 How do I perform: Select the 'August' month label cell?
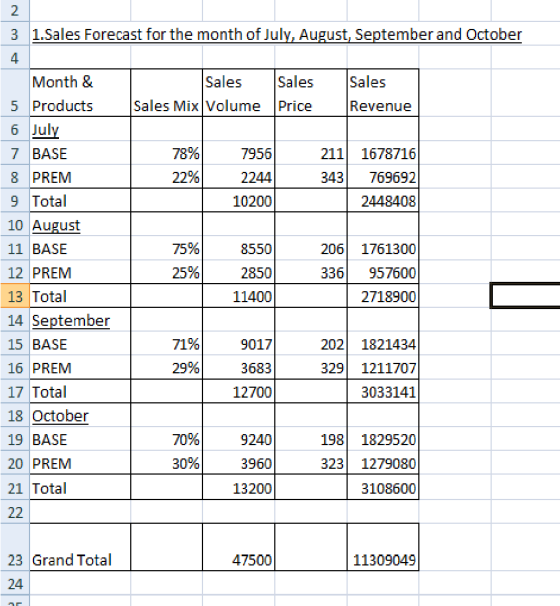[80, 225]
